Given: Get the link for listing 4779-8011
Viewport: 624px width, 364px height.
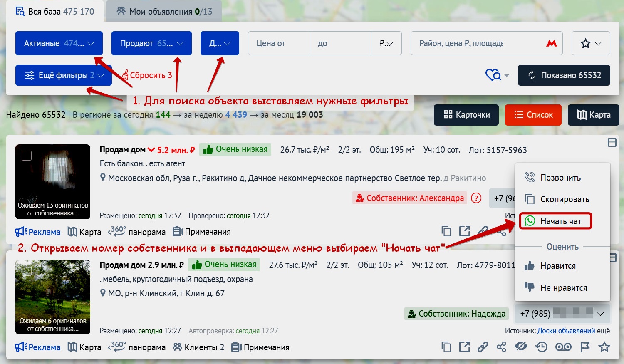Looking at the screenshot, I should [x=483, y=347].
